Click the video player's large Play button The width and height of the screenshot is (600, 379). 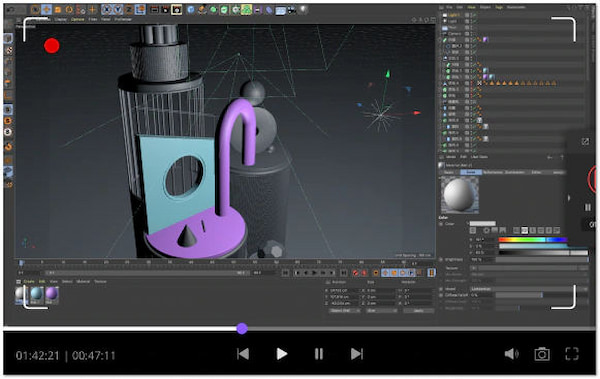pyautogui.click(x=282, y=354)
